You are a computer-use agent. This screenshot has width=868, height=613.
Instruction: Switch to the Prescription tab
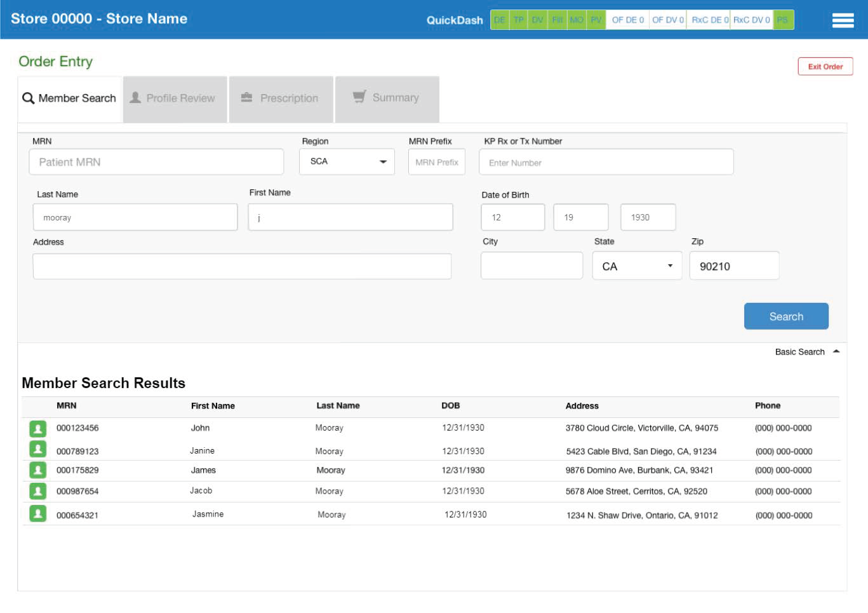click(281, 99)
